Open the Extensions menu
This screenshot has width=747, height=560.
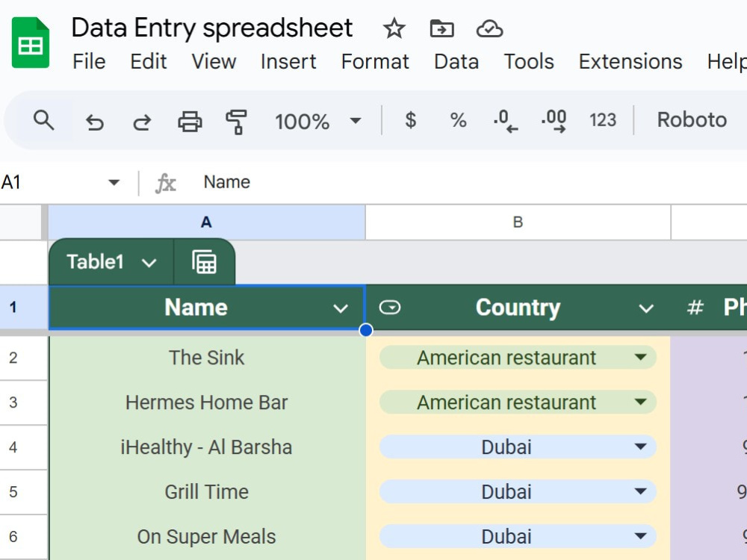pyautogui.click(x=630, y=62)
